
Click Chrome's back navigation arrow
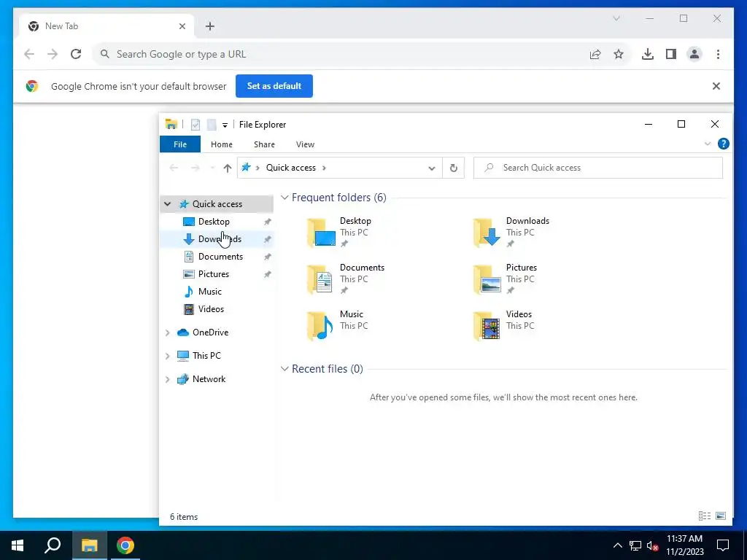tap(29, 54)
